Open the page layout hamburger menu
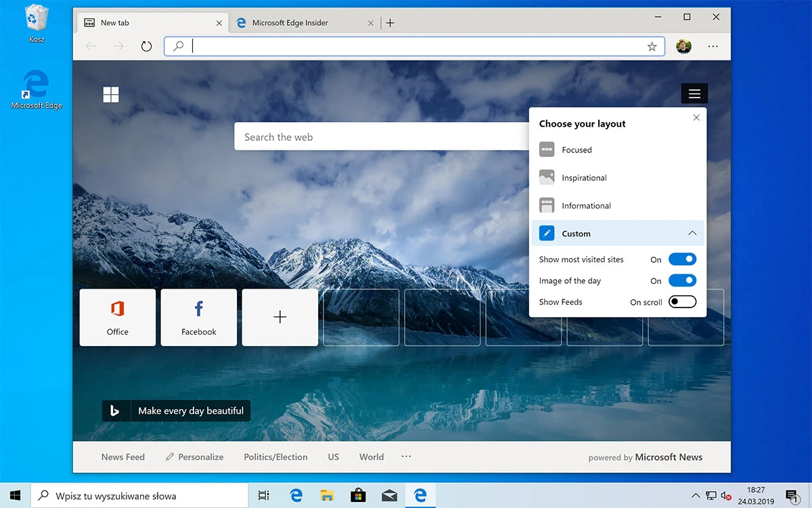The height and width of the screenshot is (508, 812). point(694,94)
